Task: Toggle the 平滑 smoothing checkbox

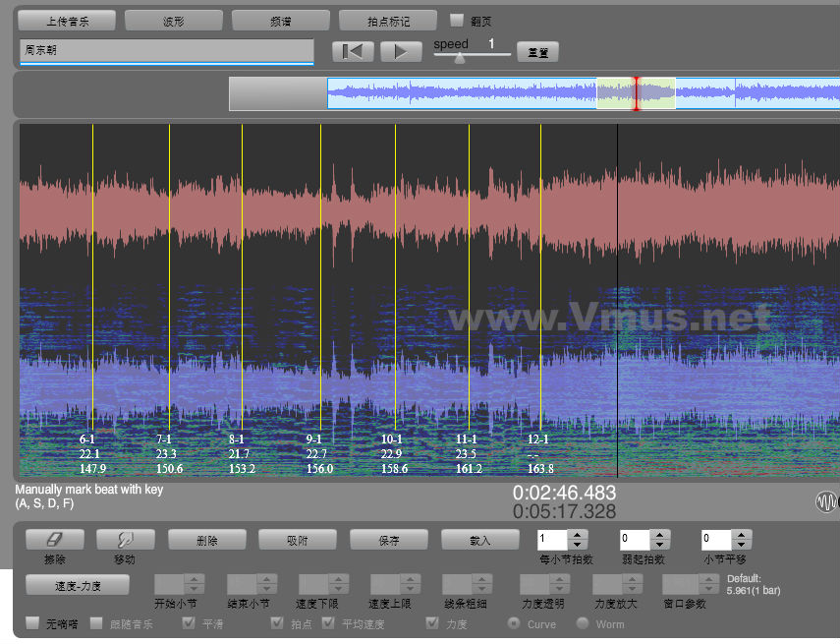Action: 189,622
